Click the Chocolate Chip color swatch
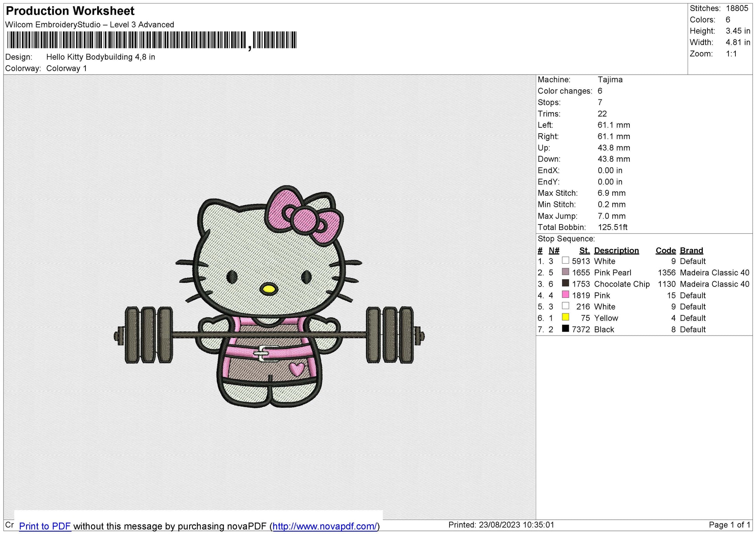The image size is (756, 534). click(x=565, y=284)
